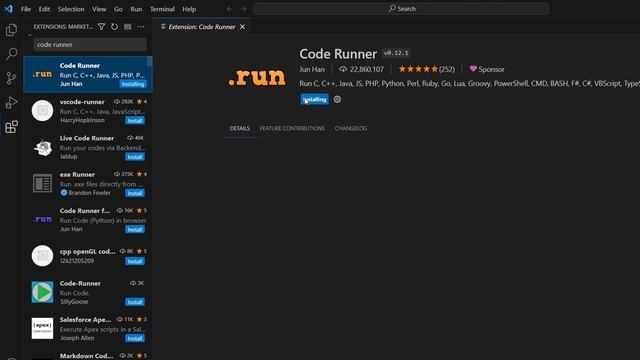The height and width of the screenshot is (360, 640).
Task: Open the Run menu
Action: pyautogui.click(x=136, y=9)
